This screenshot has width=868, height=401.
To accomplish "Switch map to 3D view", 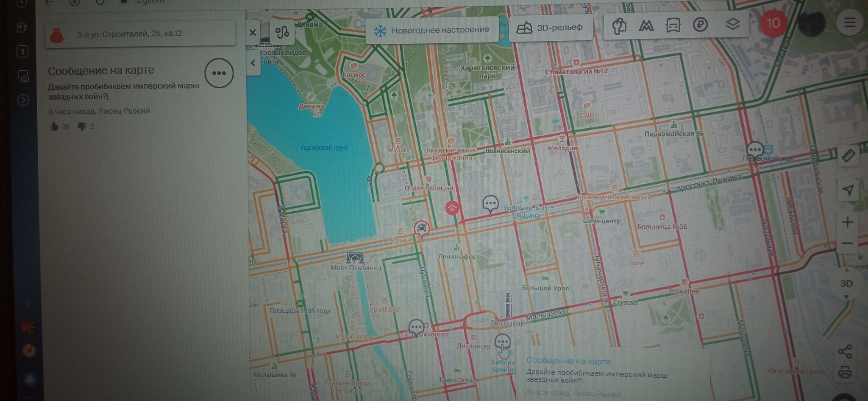I will [846, 283].
